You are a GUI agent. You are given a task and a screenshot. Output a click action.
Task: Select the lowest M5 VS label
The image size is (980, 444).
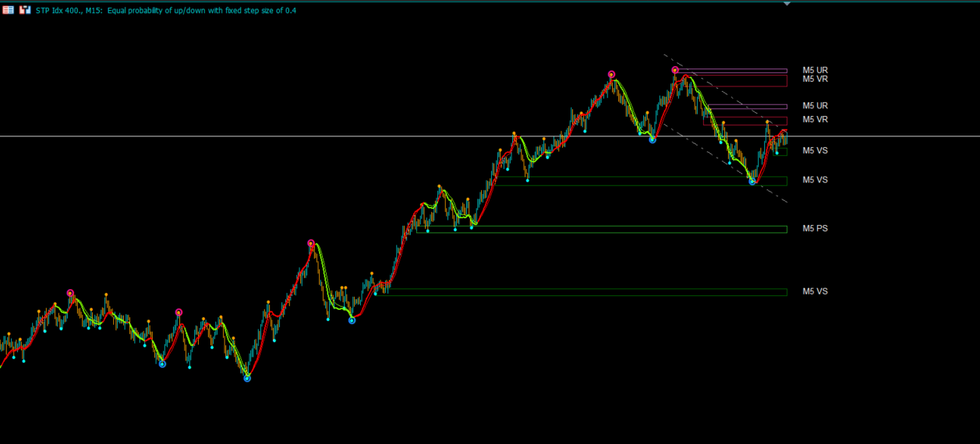coord(815,291)
